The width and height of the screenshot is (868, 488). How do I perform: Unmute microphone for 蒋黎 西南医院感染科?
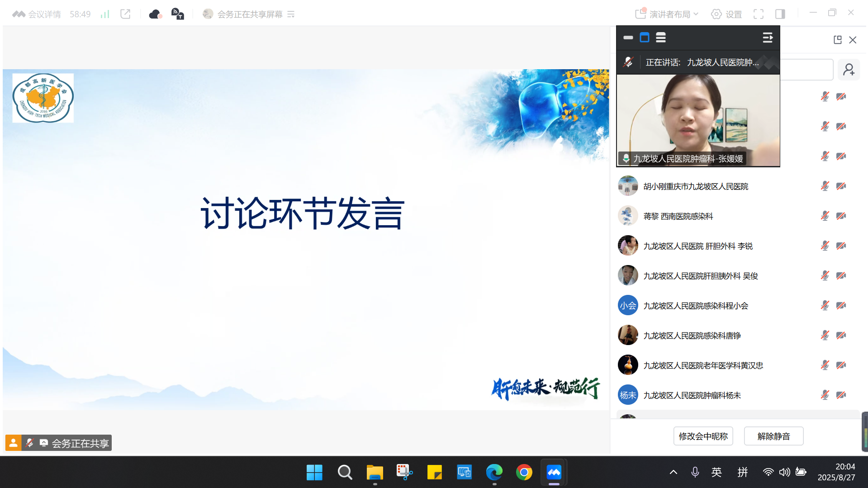click(825, 216)
